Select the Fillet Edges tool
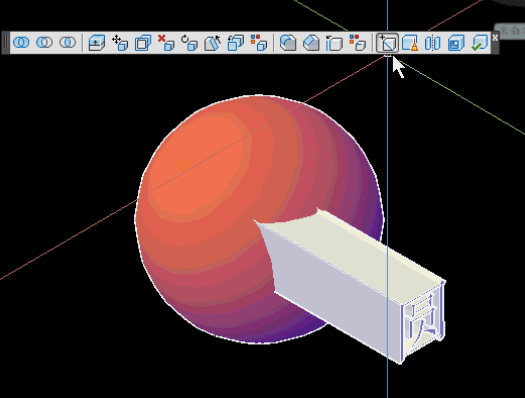The height and width of the screenshot is (398, 525). (288, 43)
